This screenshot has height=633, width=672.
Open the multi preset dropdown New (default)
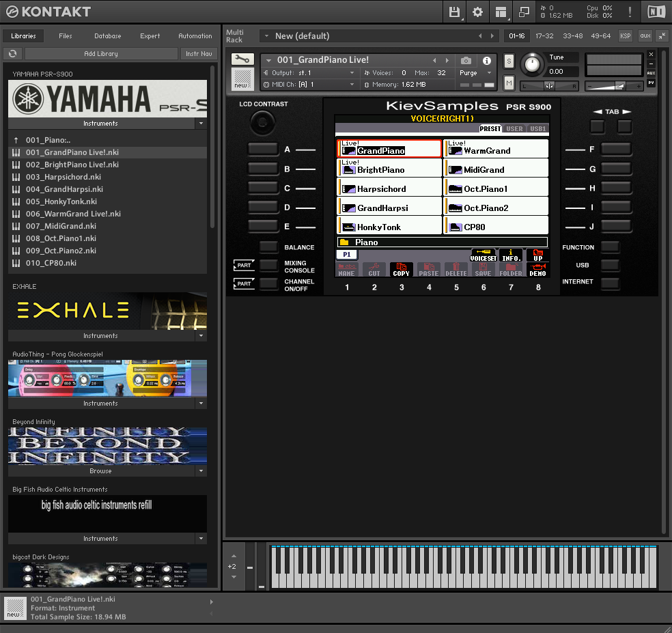(379, 36)
